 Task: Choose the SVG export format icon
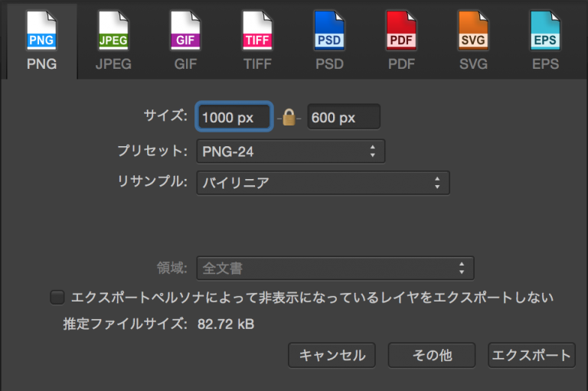point(473,31)
